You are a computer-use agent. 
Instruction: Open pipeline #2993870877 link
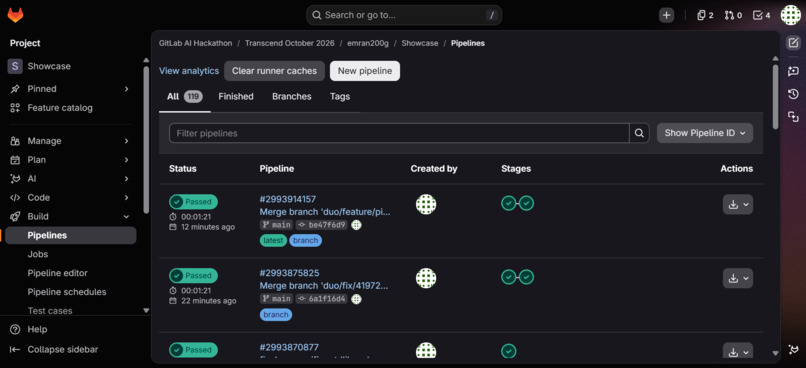tap(289, 347)
